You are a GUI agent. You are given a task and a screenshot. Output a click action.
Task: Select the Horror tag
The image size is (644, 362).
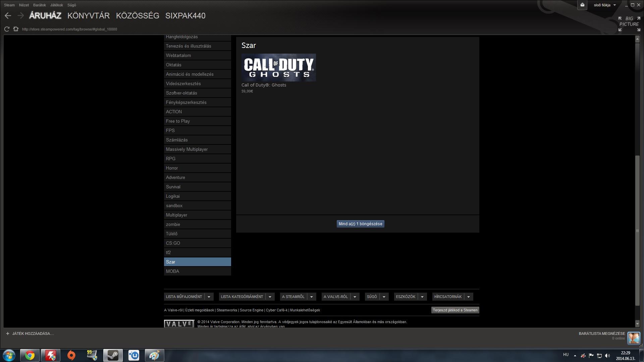coord(198,168)
